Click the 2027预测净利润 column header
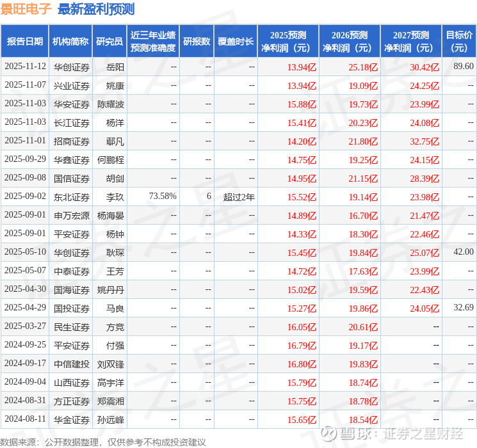 (411, 42)
